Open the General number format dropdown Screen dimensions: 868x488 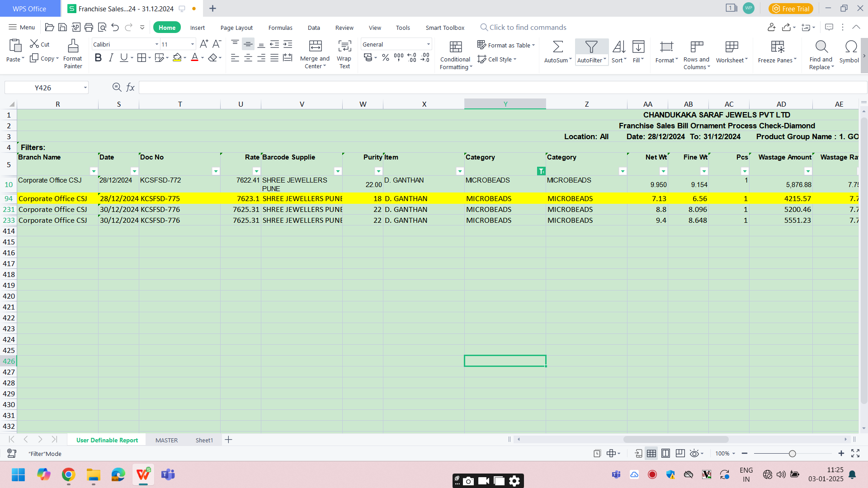click(428, 44)
